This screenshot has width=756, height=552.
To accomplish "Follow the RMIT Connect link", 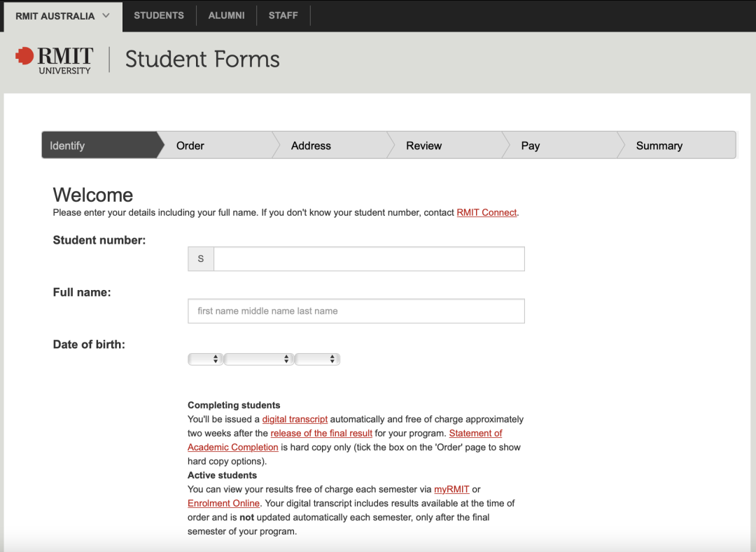I will pos(486,212).
